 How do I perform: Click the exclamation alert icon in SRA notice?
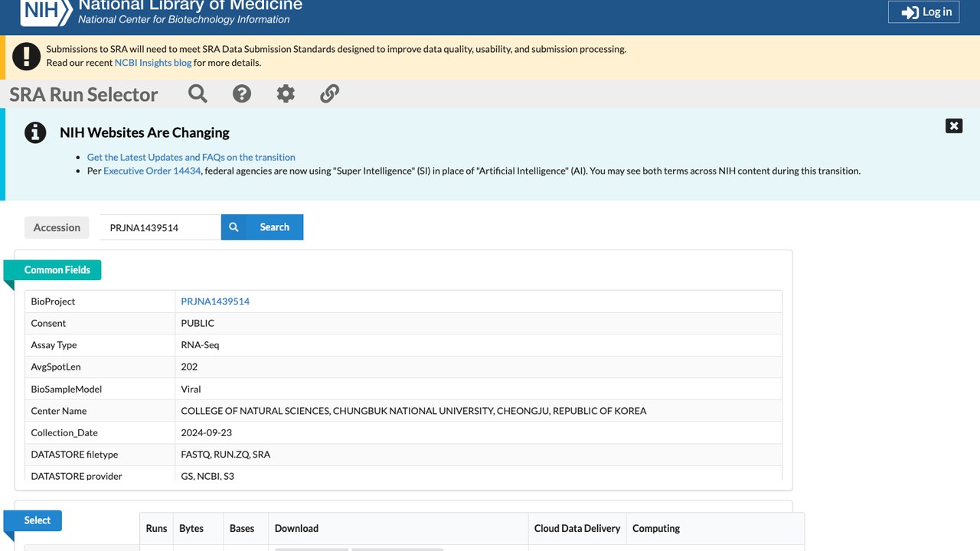[27, 56]
